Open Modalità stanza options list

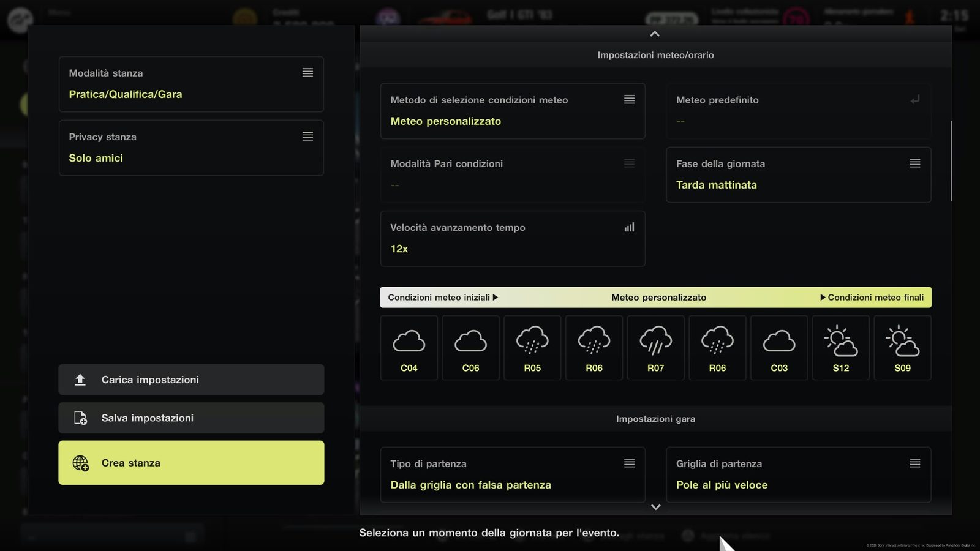click(x=191, y=84)
